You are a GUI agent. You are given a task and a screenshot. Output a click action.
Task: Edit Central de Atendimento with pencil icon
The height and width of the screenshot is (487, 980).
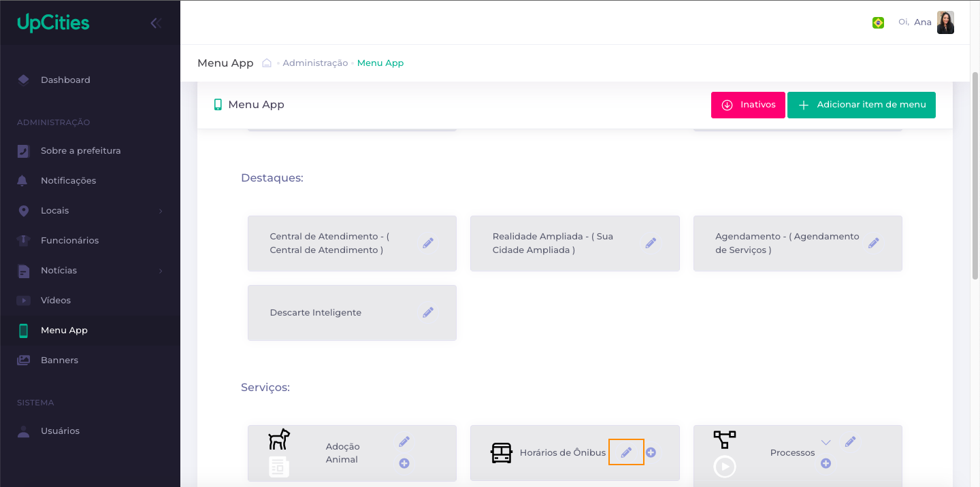point(428,243)
